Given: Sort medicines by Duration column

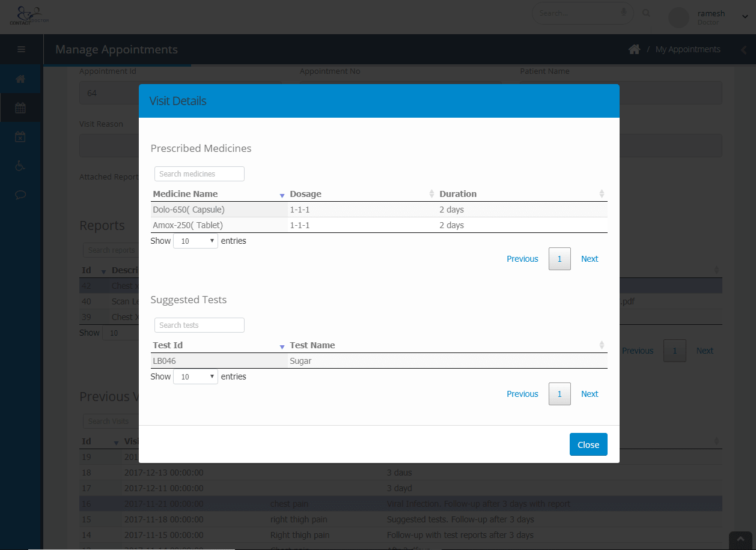Looking at the screenshot, I should pyautogui.click(x=522, y=194).
